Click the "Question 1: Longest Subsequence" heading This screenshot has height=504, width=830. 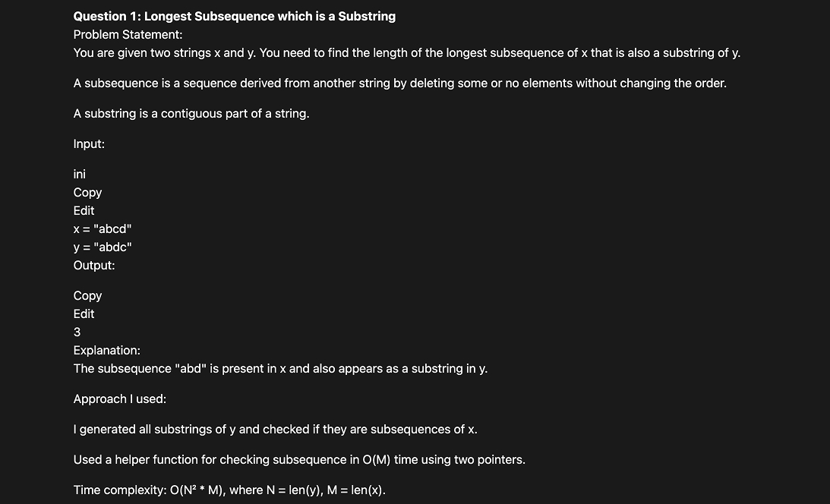coord(235,17)
